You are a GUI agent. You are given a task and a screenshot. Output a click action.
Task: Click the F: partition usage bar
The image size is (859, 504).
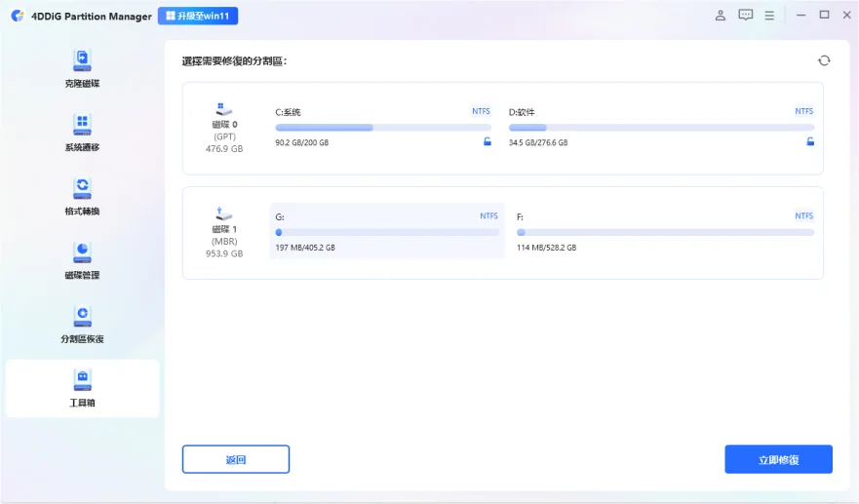coord(665,232)
